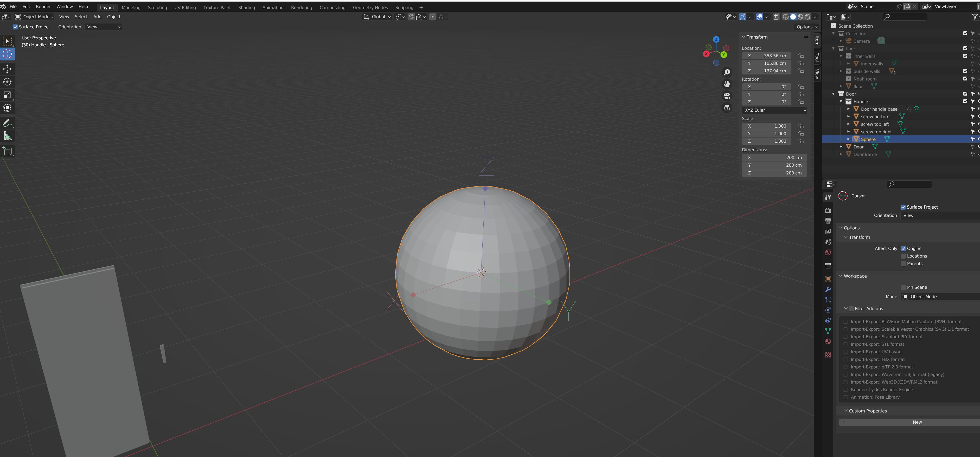Switch to the Shading workspace tab
This screenshot has height=457, width=980.
247,8
